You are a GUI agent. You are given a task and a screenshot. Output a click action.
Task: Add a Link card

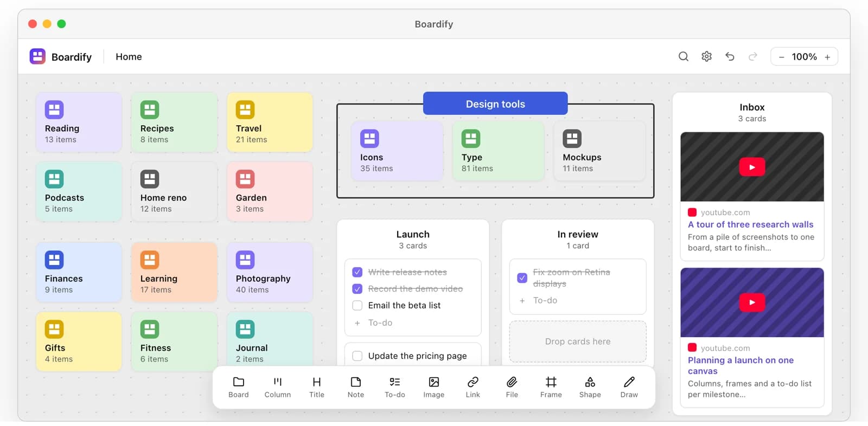473,388
